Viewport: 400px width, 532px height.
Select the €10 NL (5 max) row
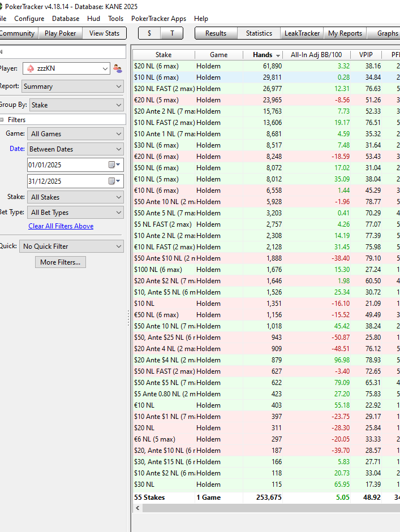click(x=266, y=179)
